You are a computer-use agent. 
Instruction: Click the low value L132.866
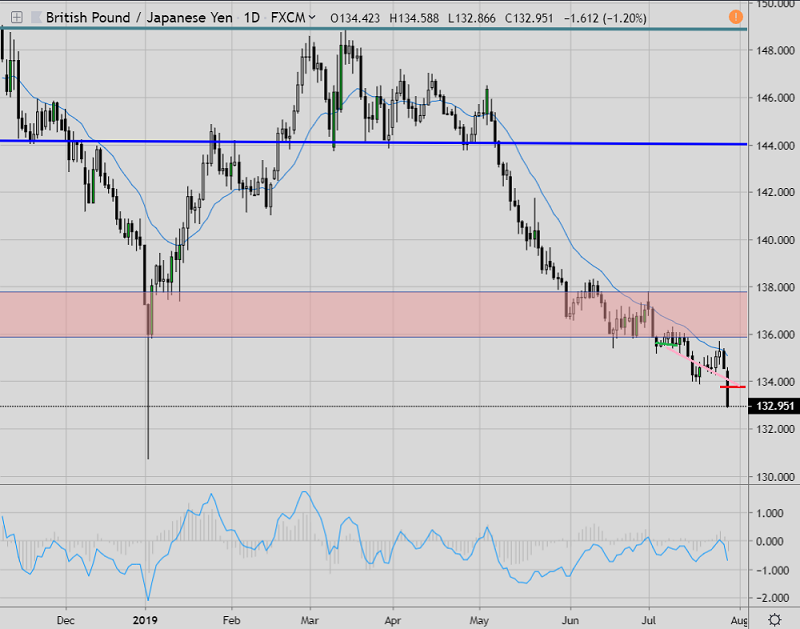pyautogui.click(x=471, y=18)
